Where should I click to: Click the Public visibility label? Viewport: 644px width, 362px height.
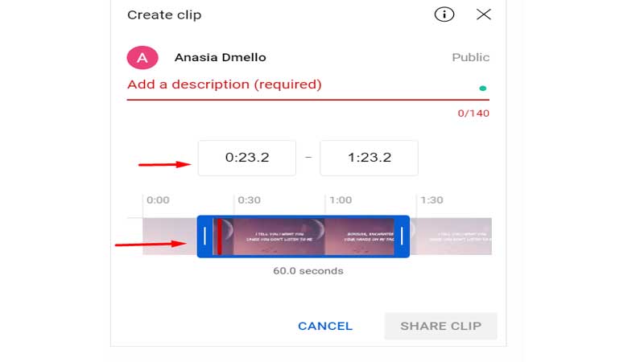coord(471,57)
